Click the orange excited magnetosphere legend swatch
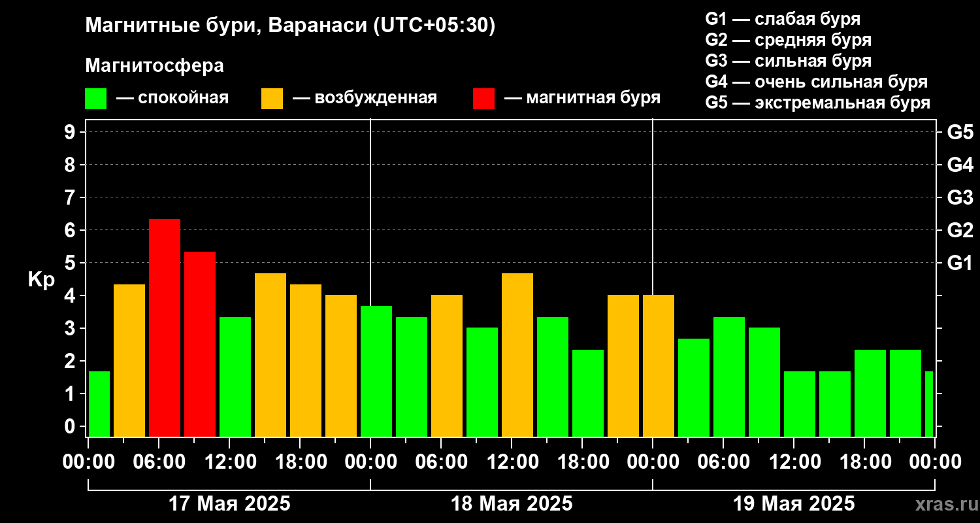 click(272, 99)
